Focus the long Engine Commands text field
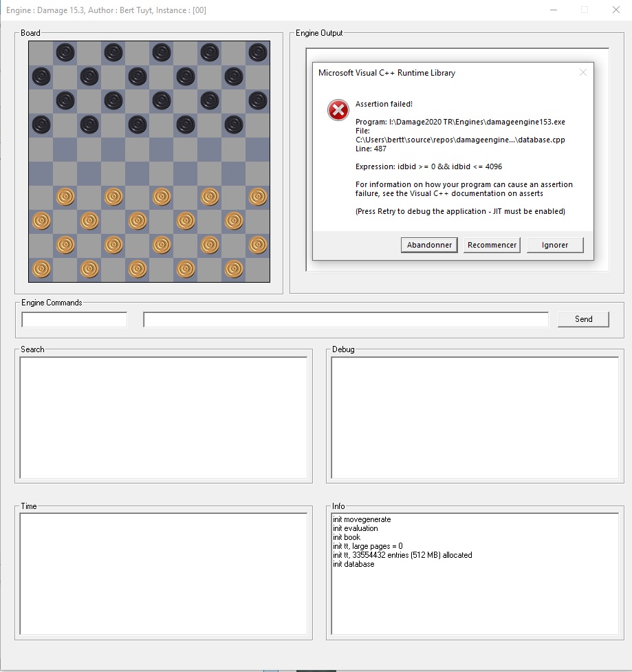 coord(345,320)
